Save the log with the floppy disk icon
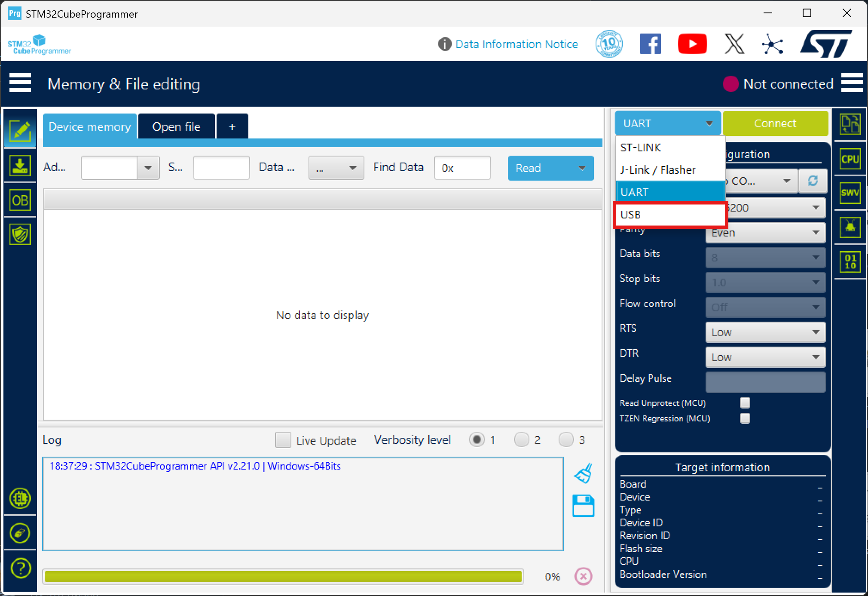This screenshot has width=868, height=596. click(x=583, y=506)
